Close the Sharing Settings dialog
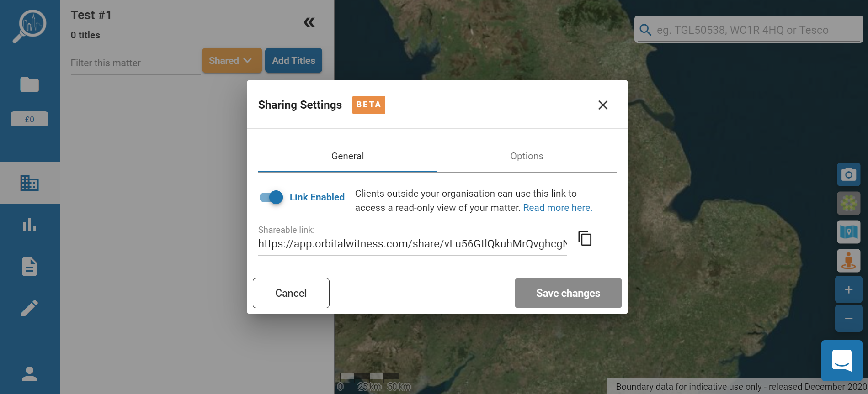Viewport: 868px width, 394px height. 603,105
